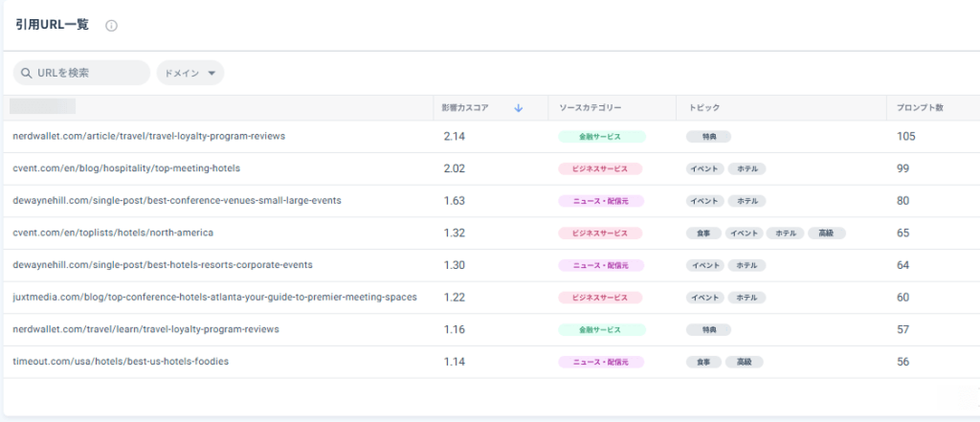Open juxtmedia.com top-conference-hotels-atlanta link
The width and height of the screenshot is (980, 422).
pyautogui.click(x=214, y=298)
